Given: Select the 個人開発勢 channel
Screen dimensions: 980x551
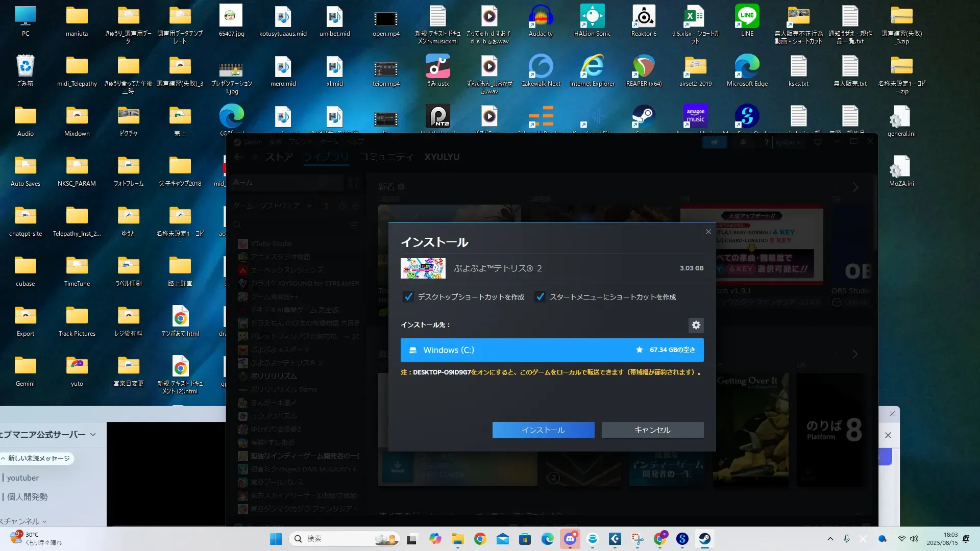Looking at the screenshot, I should [x=28, y=497].
